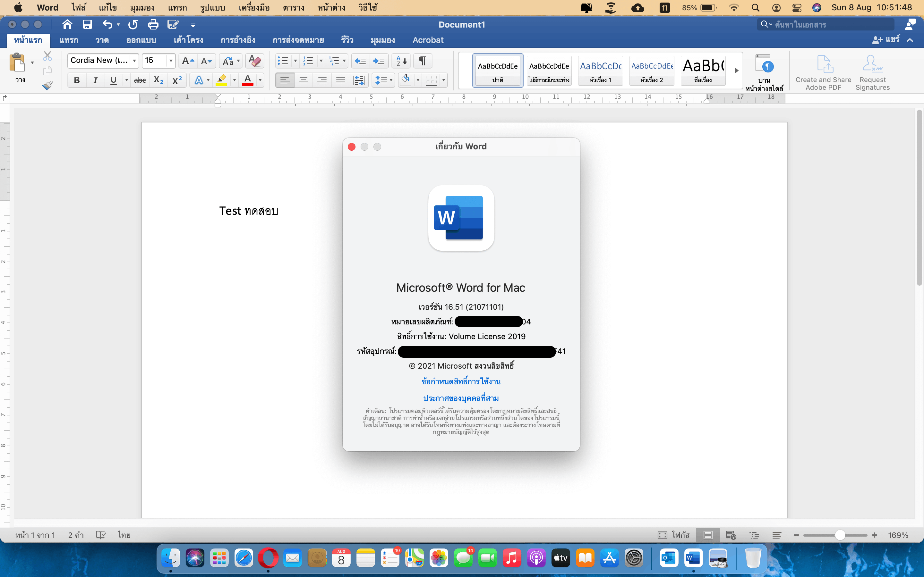Click the zoom slider in status bar
This screenshot has width=924, height=577.
pyautogui.click(x=839, y=535)
